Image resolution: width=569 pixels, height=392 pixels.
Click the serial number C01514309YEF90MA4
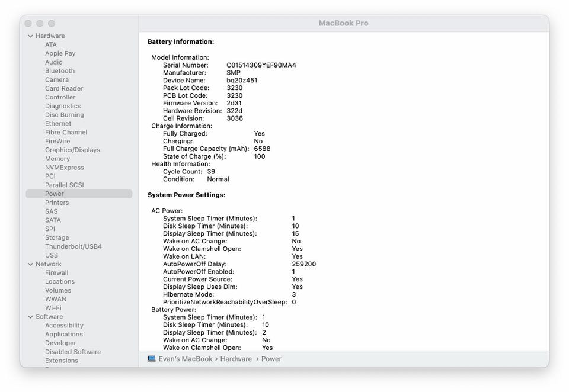coord(261,65)
